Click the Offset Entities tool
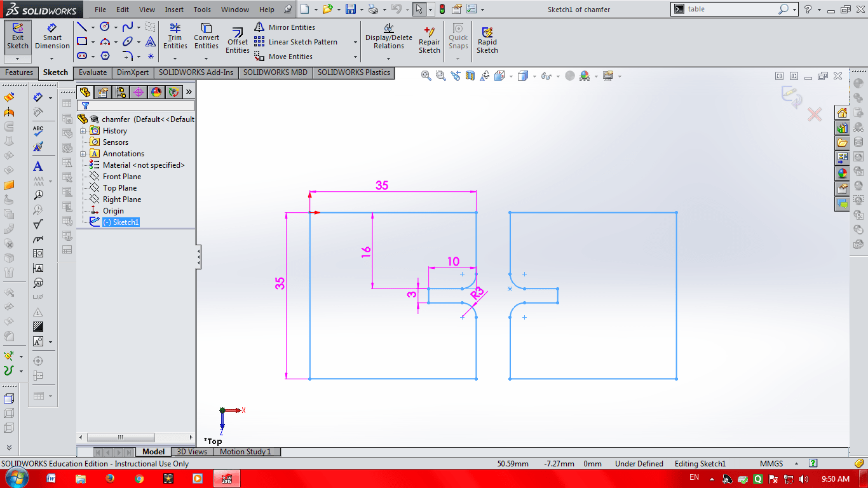 tap(238, 41)
